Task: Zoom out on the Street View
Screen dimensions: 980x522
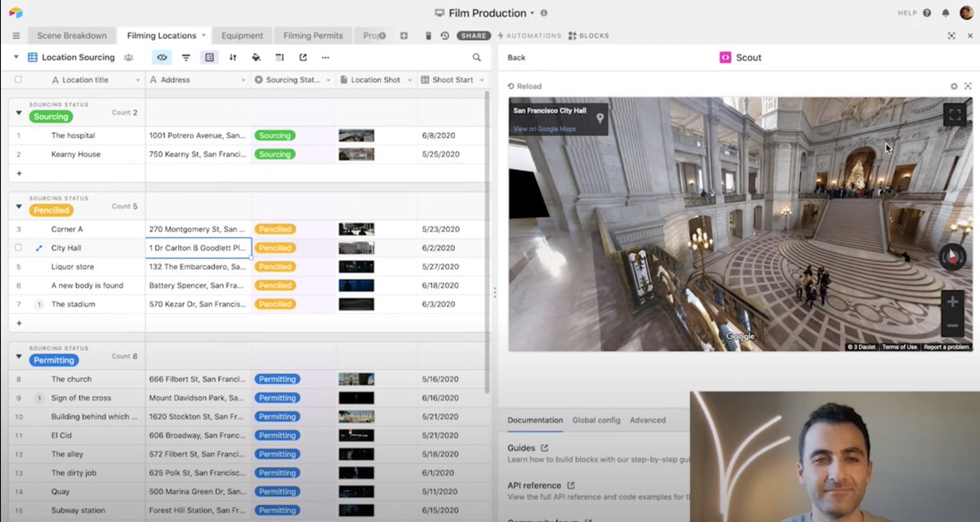Action: [x=952, y=325]
